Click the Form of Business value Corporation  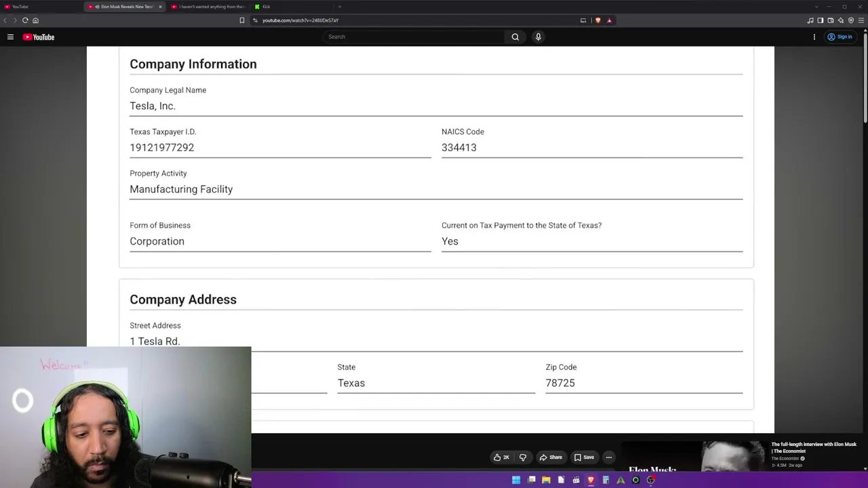[x=157, y=241]
